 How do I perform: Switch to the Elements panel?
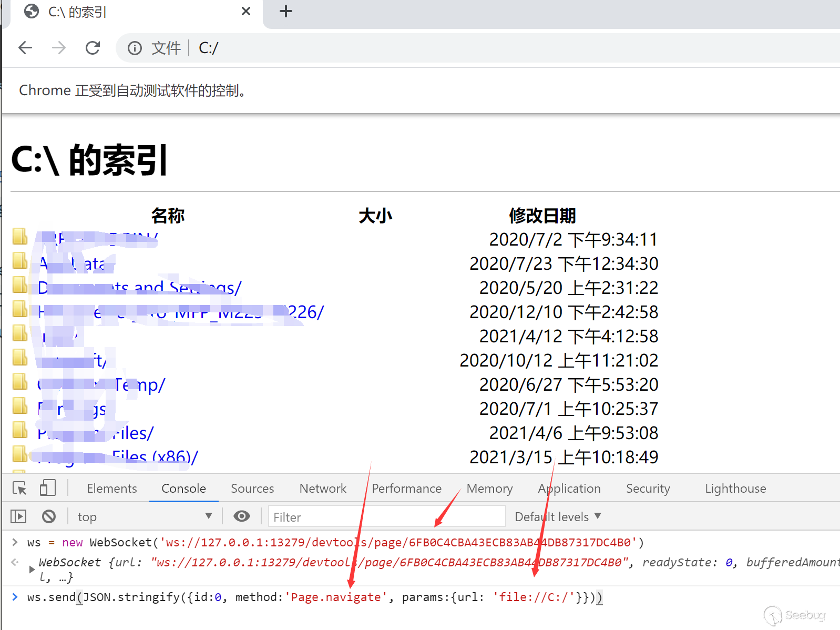point(112,489)
